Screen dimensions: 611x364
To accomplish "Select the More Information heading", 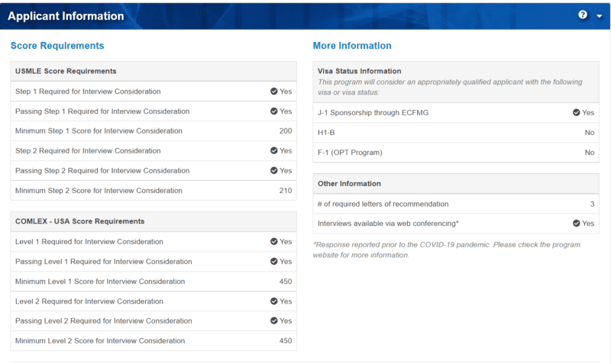I will click(x=352, y=46).
